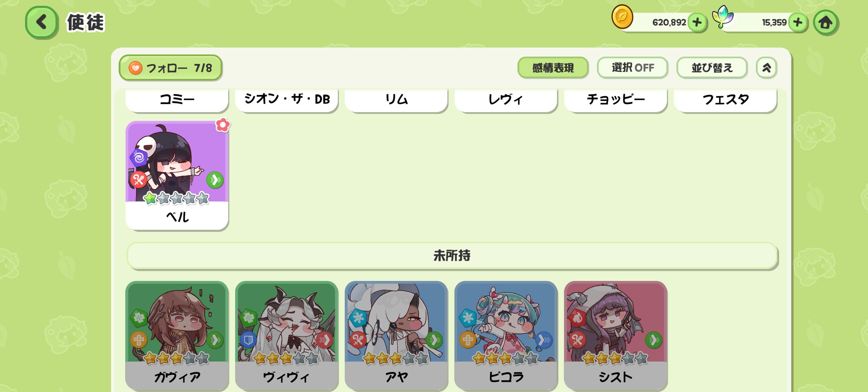Viewport: 868px width, 392px height.
Task: Add gold coins with the plus button
Action: 697,23
